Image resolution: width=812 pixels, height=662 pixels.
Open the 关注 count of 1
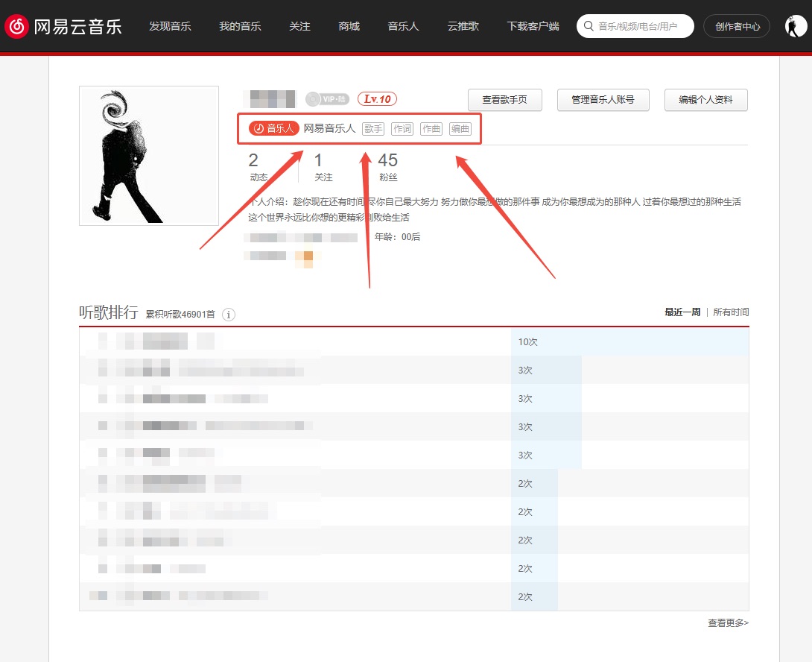pos(323,166)
